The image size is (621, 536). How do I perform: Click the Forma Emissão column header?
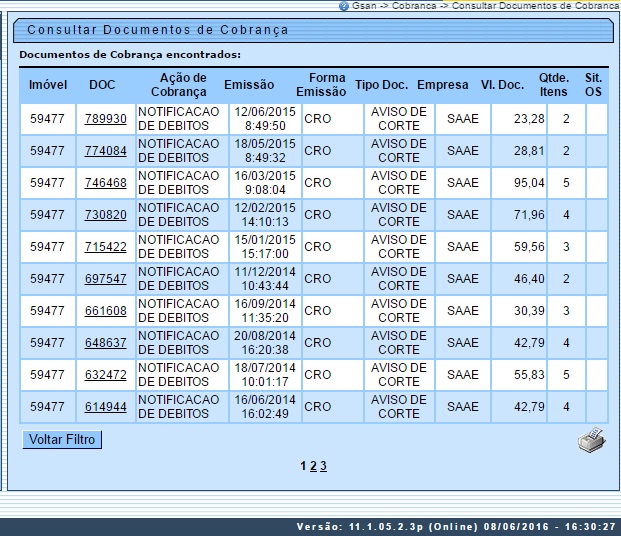pos(321,85)
